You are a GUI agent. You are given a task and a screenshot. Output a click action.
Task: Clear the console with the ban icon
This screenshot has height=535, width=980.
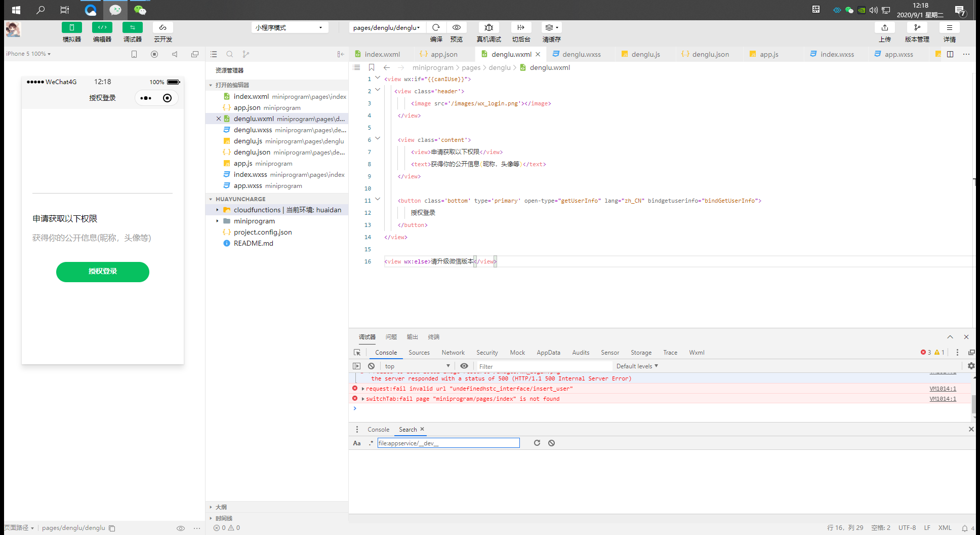coord(372,366)
